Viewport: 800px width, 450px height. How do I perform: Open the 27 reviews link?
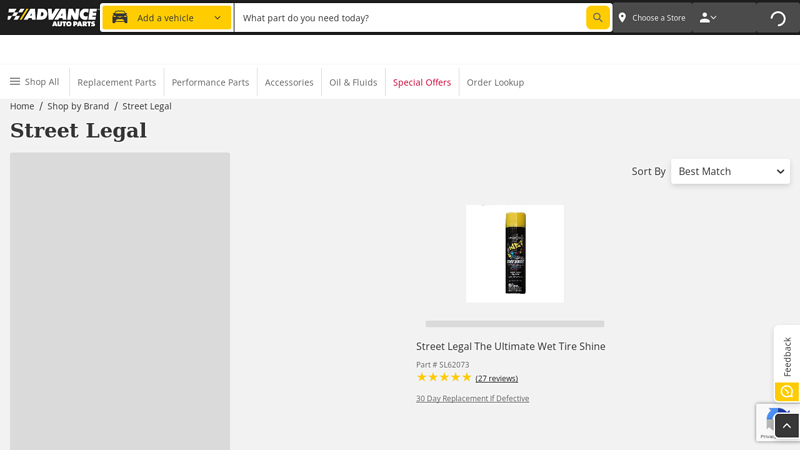(x=496, y=378)
